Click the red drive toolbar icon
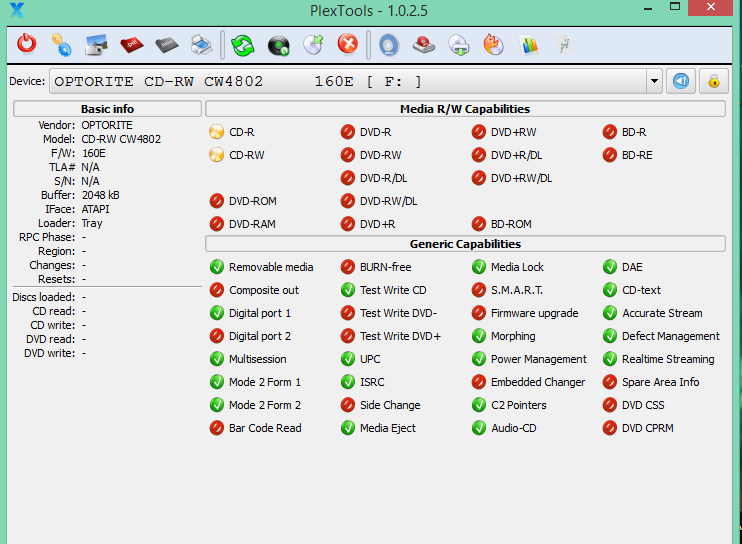The image size is (742, 544). click(x=424, y=45)
